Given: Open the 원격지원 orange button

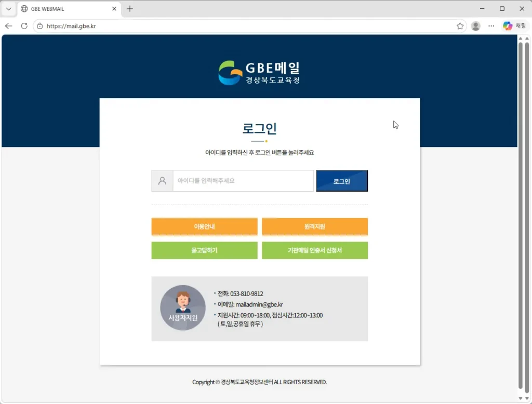Looking at the screenshot, I should coord(314,226).
